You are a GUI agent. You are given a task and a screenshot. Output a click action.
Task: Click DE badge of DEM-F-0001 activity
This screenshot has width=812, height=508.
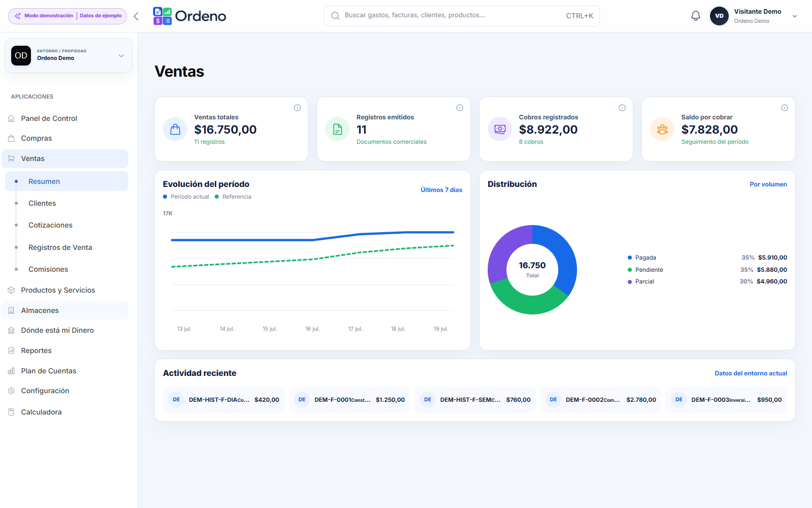[x=302, y=400]
